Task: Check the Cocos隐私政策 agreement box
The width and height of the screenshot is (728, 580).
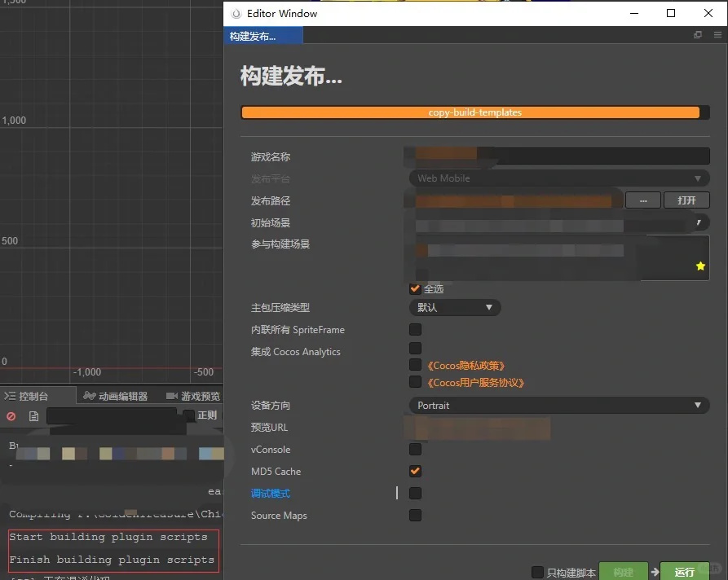Action: [x=415, y=365]
